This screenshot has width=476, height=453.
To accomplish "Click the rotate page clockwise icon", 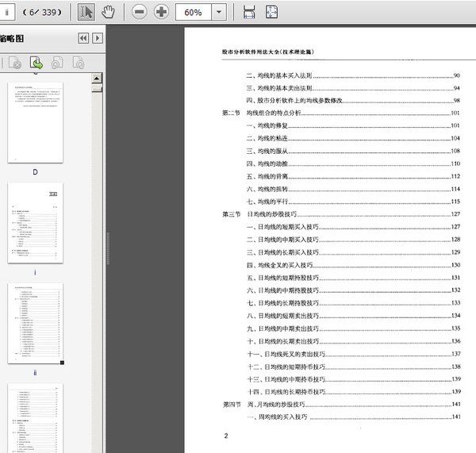I will [x=79, y=63].
